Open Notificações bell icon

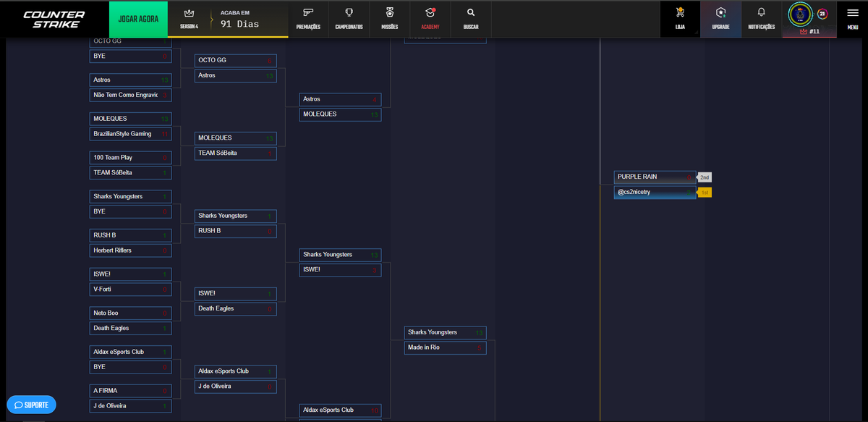click(x=762, y=19)
